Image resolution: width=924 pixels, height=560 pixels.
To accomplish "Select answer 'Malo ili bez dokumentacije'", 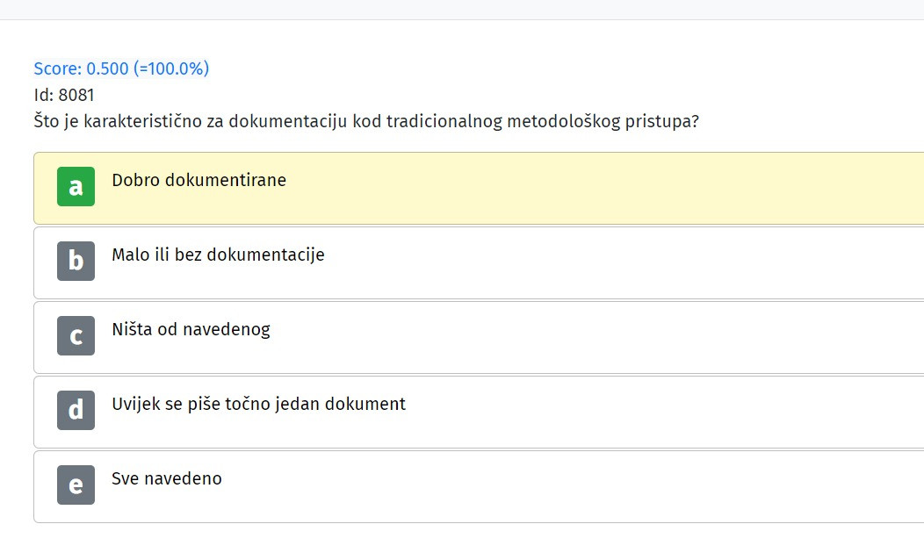I will click(218, 255).
